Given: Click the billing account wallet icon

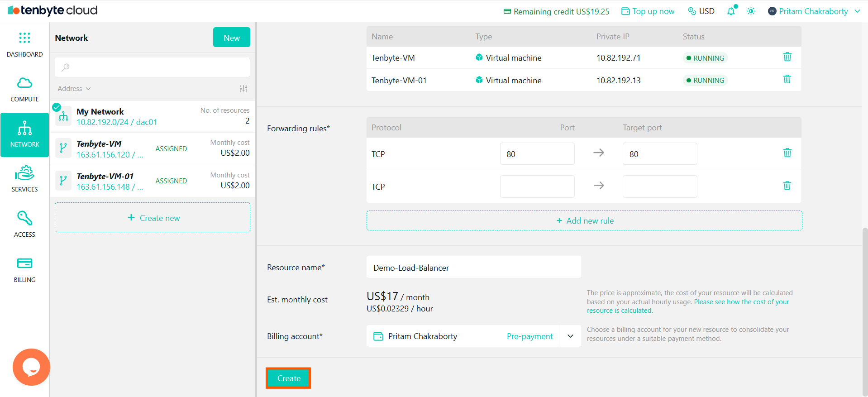Looking at the screenshot, I should point(378,336).
